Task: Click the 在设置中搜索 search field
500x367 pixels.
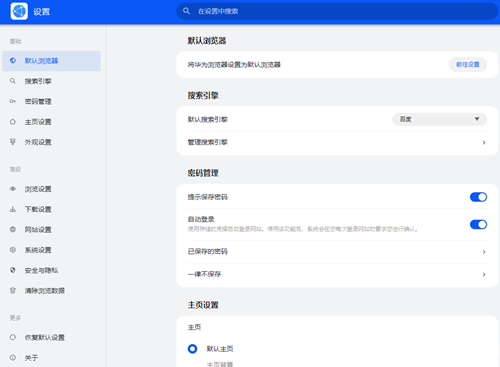Action: pos(337,11)
